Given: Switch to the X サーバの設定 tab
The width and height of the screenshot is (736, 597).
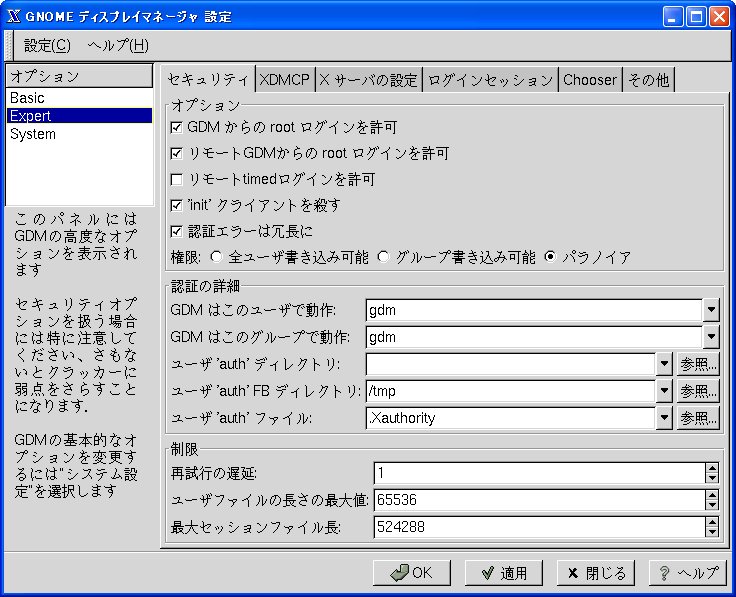Looking at the screenshot, I should click(x=368, y=79).
